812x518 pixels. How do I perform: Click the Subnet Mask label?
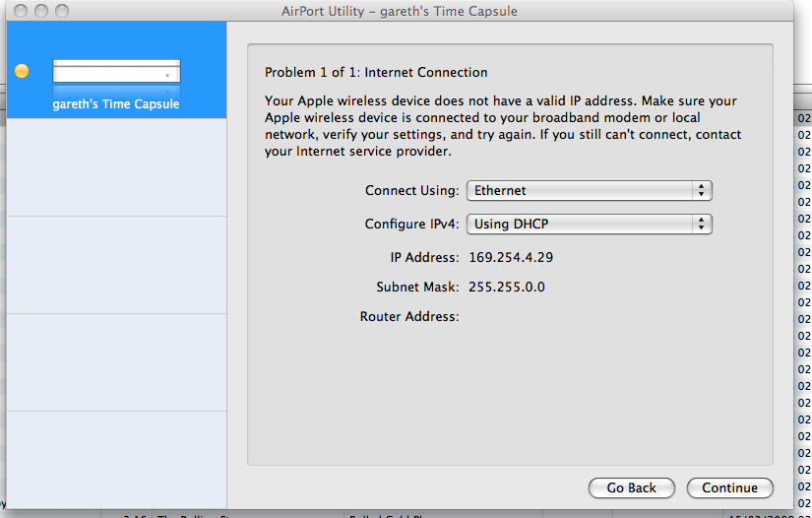pos(417,287)
